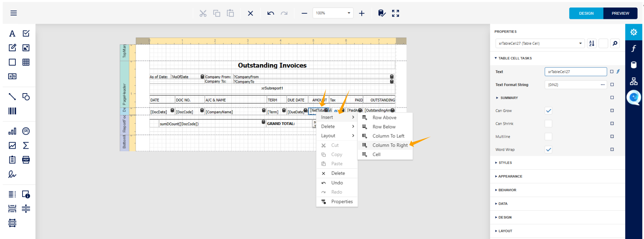644x239 pixels.
Task: Select the Table tool in toolbox
Action: 26,62
